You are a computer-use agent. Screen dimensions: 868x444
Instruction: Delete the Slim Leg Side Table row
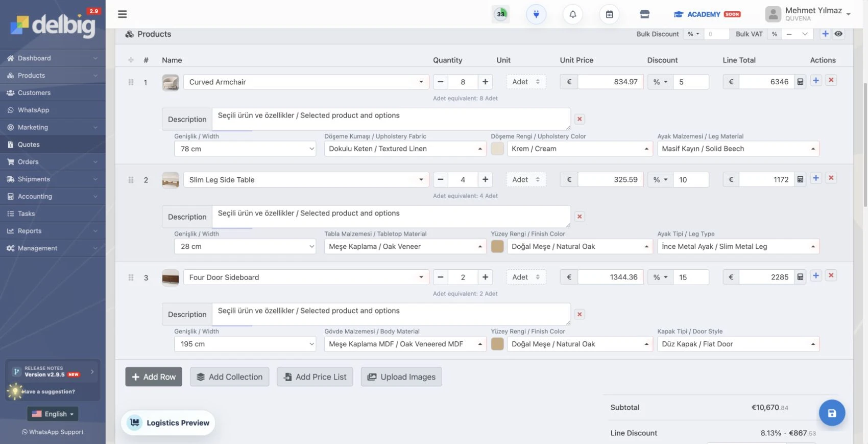pyautogui.click(x=831, y=178)
